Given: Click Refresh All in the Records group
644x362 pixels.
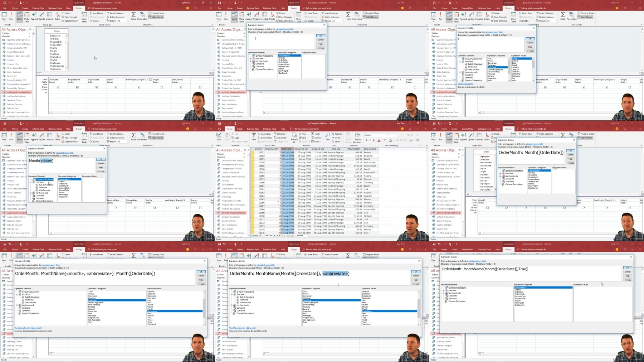Looking at the screenshot, I should 294,137.
